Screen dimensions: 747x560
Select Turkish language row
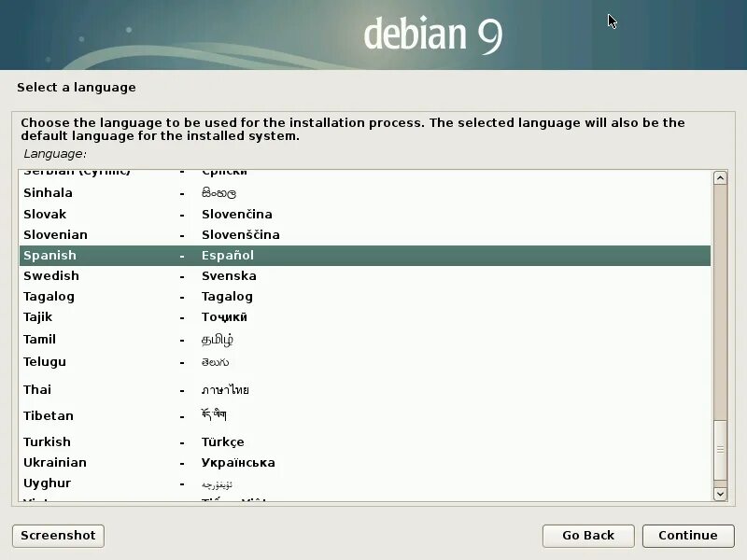point(365,441)
